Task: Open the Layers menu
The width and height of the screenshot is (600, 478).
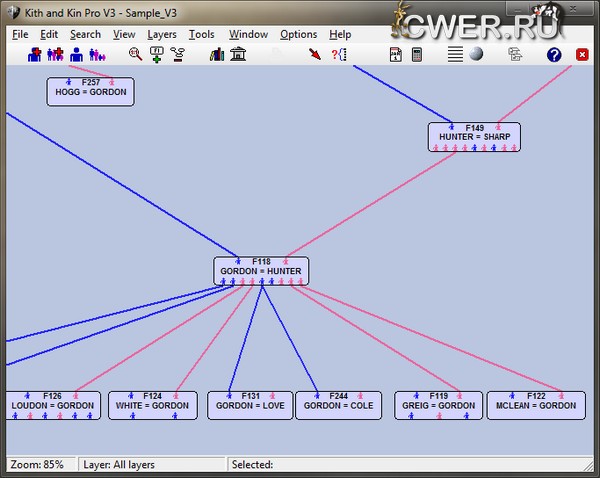Action: pyautogui.click(x=161, y=34)
